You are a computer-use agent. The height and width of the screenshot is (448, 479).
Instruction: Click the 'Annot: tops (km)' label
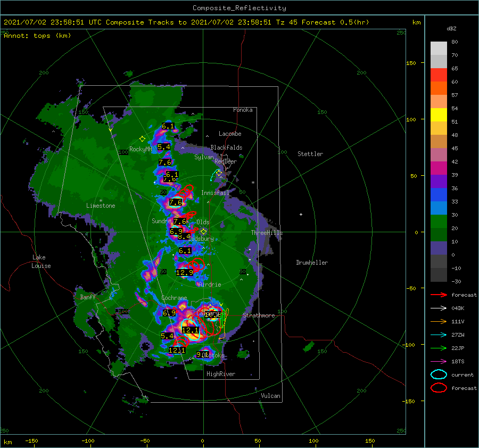37,36
